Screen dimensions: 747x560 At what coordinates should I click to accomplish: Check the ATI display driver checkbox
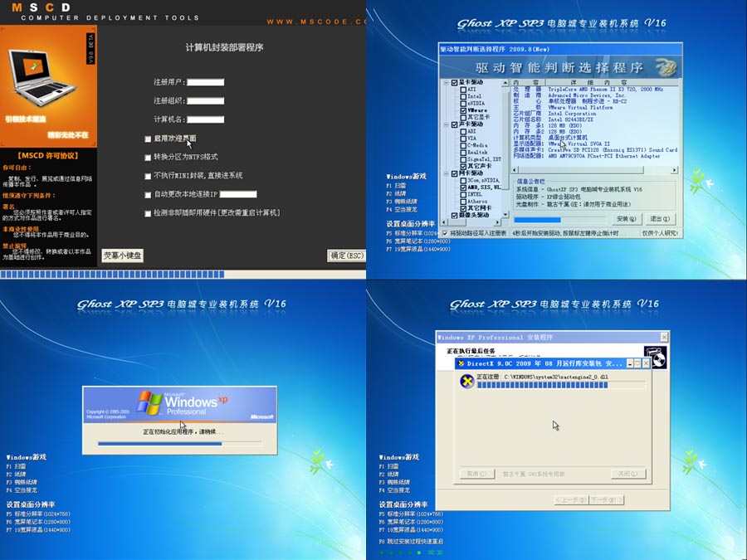tap(463, 90)
